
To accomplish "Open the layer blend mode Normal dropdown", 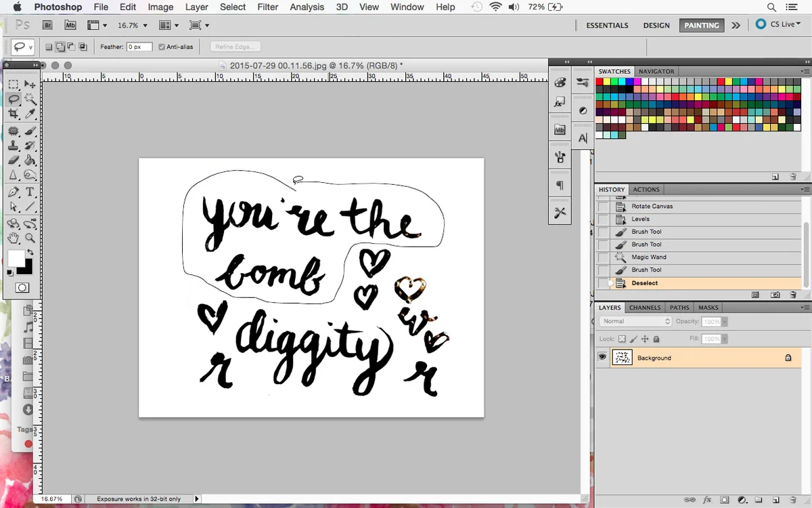I will [635, 321].
